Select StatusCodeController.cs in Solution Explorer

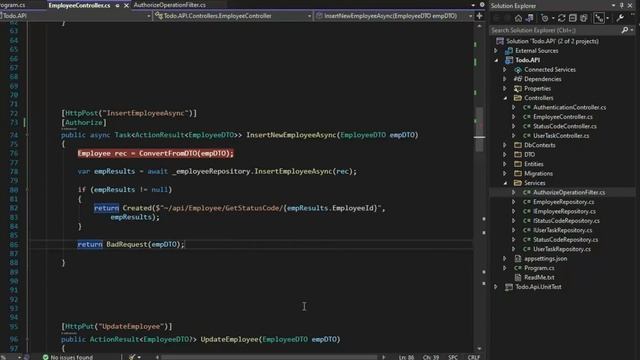click(564, 126)
